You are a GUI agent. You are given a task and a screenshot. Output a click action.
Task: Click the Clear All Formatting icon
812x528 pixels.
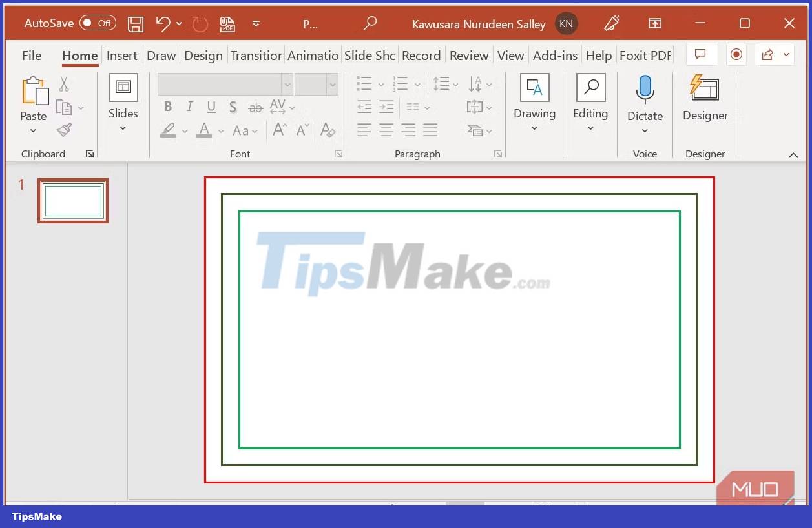pos(328,130)
